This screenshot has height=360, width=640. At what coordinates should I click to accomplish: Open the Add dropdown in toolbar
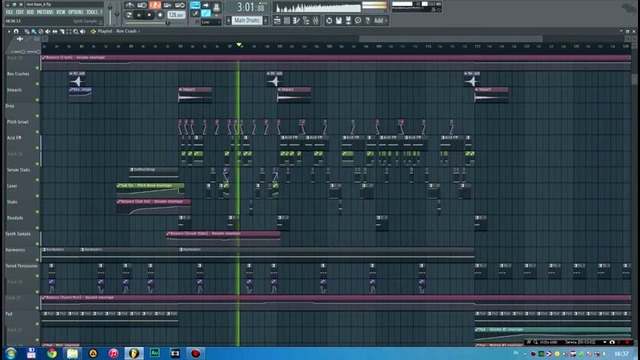click(x=380, y=20)
